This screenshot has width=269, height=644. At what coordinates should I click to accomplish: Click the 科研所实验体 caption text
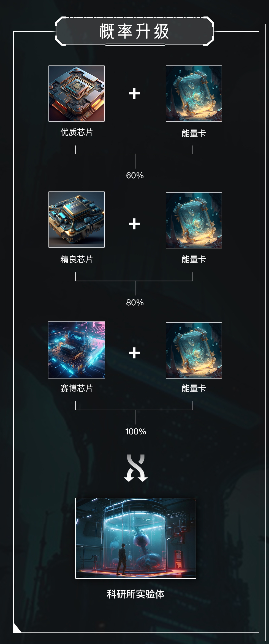pos(136,594)
